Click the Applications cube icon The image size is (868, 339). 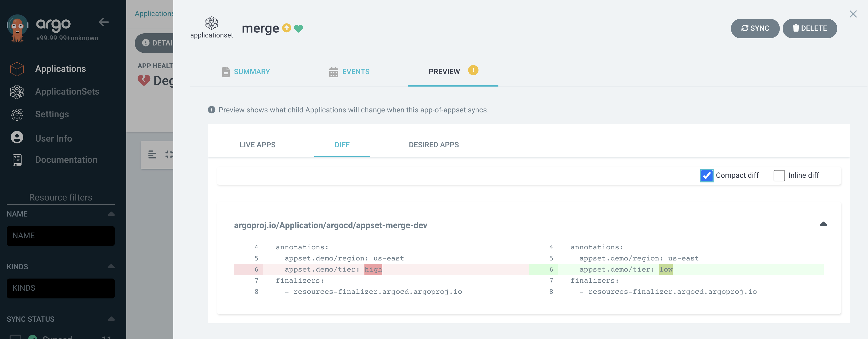tap(17, 69)
